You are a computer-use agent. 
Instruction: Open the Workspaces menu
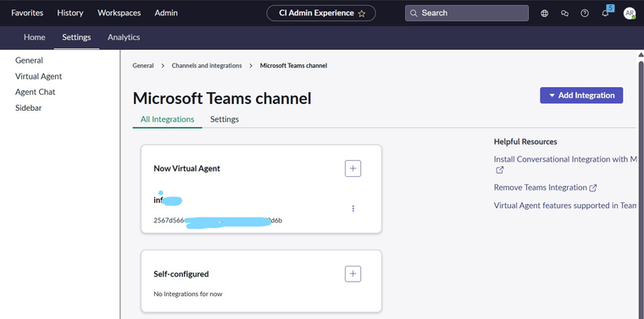119,13
